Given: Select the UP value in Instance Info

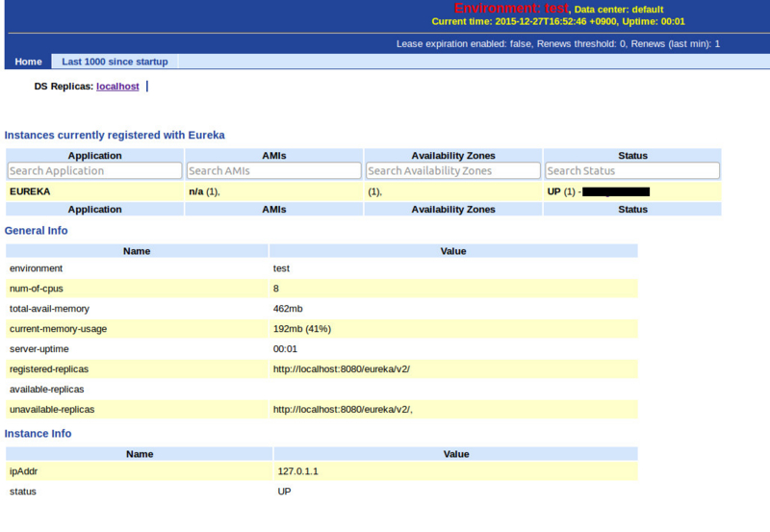Looking at the screenshot, I should 284,492.
